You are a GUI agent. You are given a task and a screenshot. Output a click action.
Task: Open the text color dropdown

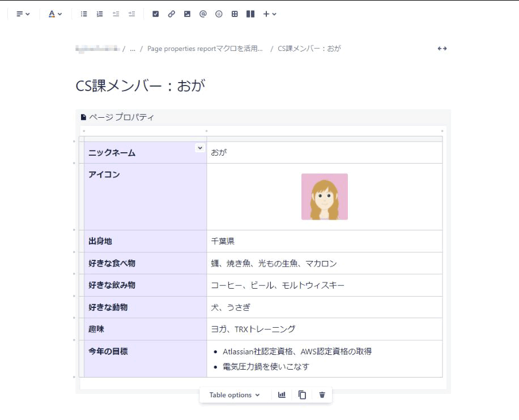(x=53, y=14)
